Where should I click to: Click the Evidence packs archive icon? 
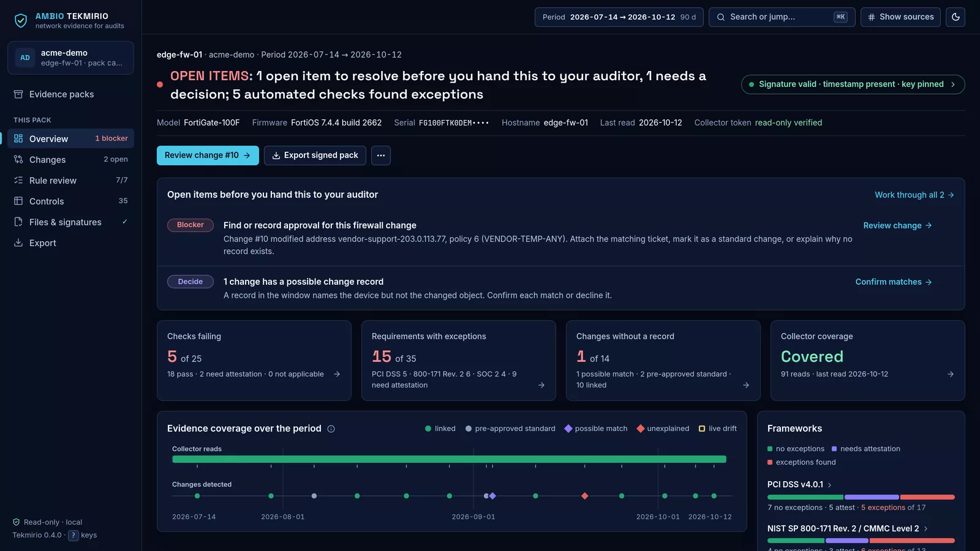[18, 94]
